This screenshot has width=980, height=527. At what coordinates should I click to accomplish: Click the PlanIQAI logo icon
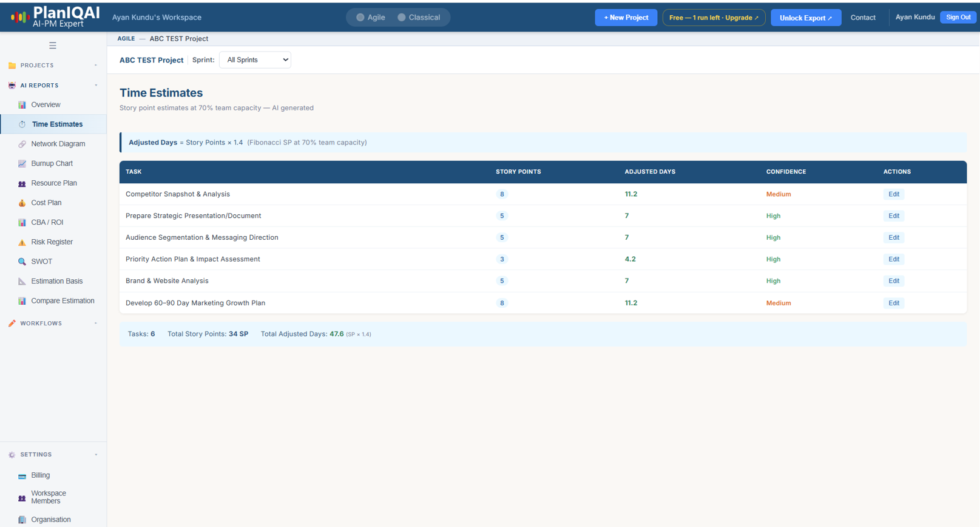[20, 17]
